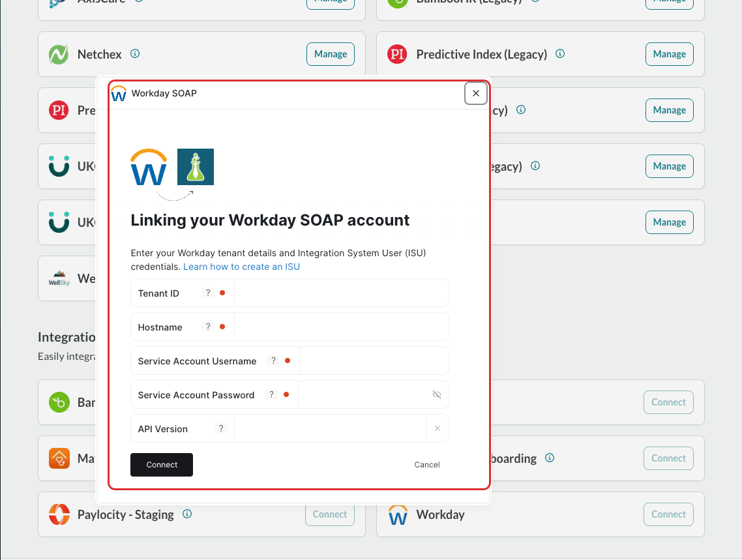
Task: Click the Netchex logo
Action: [59, 54]
